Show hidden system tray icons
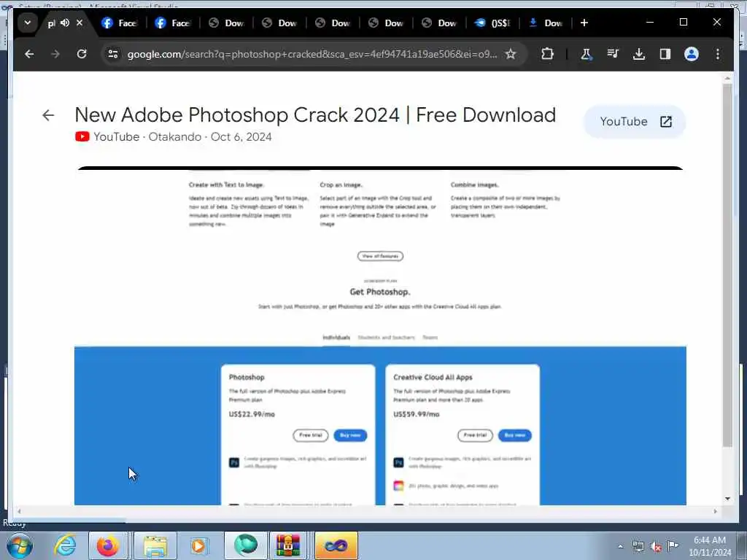Viewport: 747px width, 560px height. click(x=620, y=546)
